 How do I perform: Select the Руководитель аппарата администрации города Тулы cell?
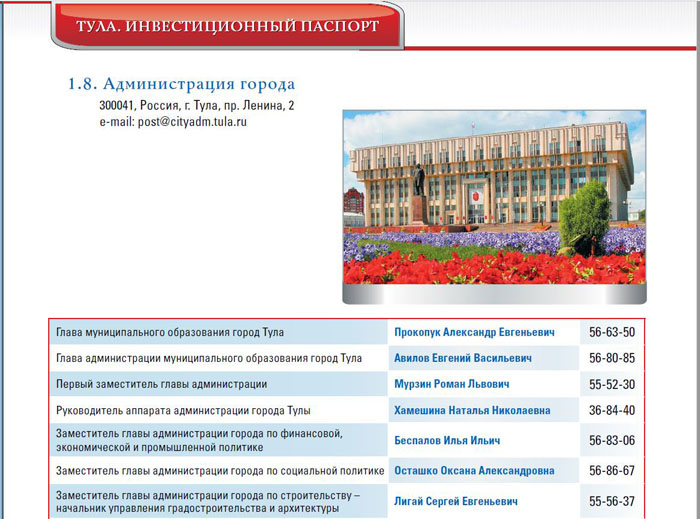[x=184, y=410]
